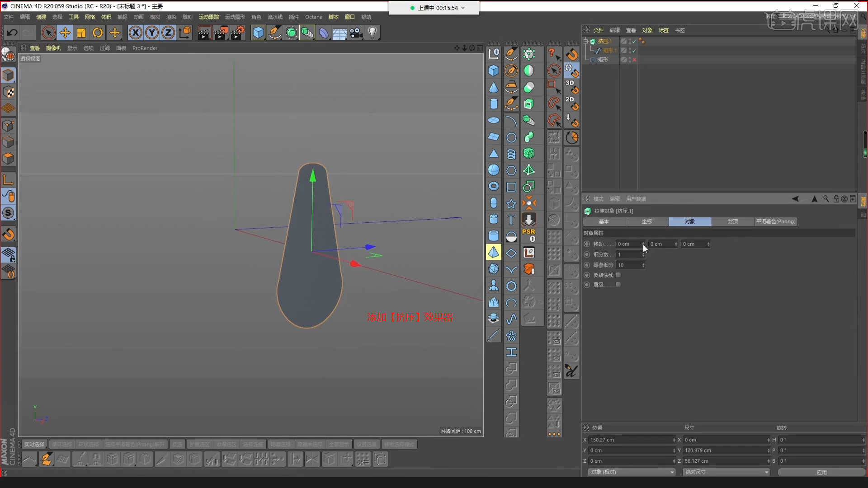868x488 pixels.
Task: Click the coordinate system icon
Action: click(185, 33)
